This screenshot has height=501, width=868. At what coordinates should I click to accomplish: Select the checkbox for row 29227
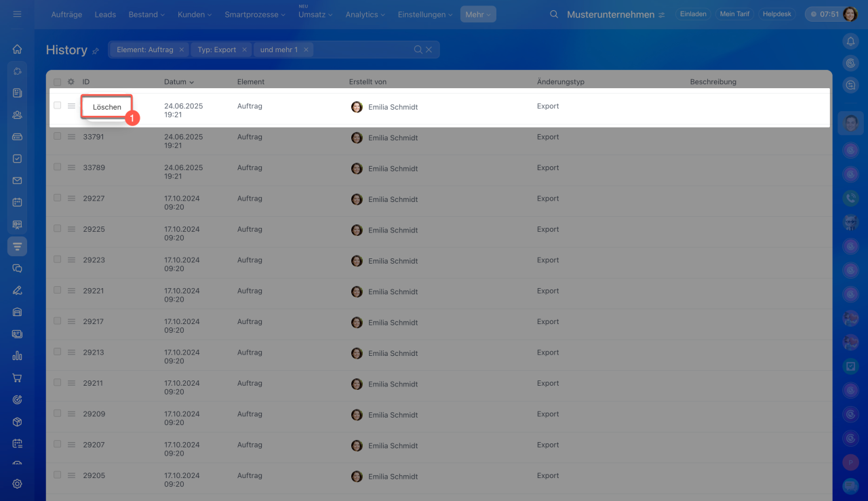click(x=58, y=198)
